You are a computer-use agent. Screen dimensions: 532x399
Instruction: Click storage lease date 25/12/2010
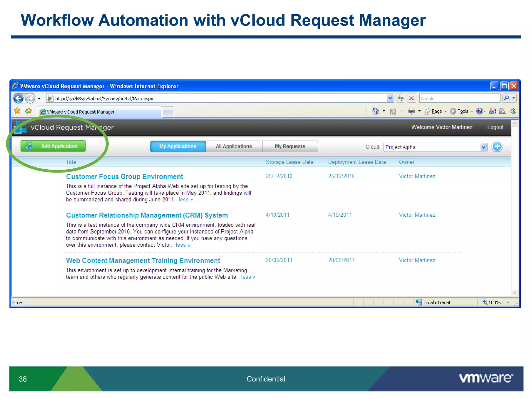click(279, 176)
